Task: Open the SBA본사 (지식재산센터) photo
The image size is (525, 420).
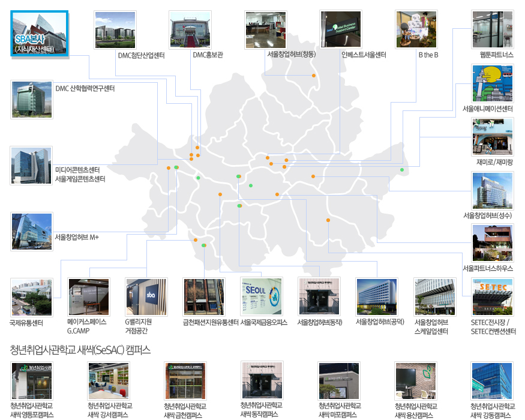Action: click(40, 34)
